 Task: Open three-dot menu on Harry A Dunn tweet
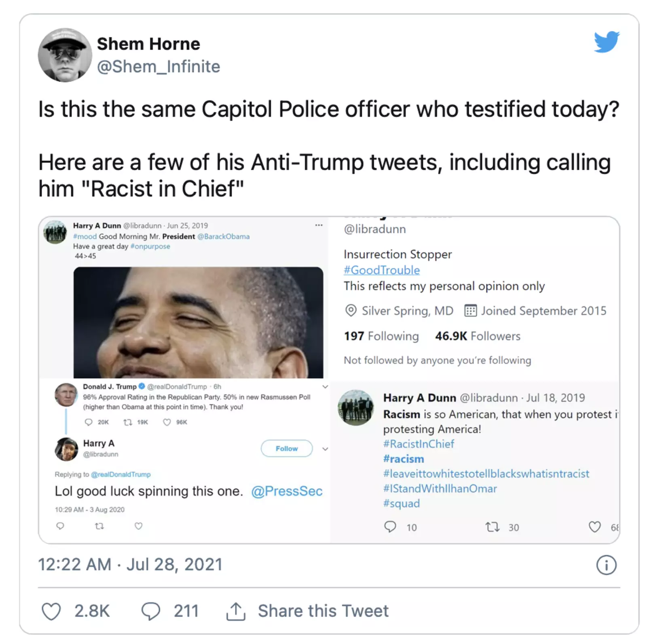point(319,225)
